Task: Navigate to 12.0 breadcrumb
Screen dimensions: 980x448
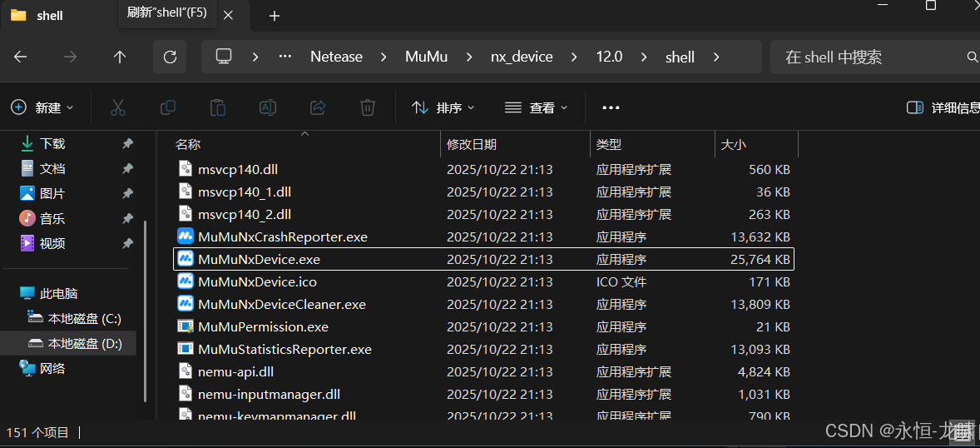Action: [609, 57]
